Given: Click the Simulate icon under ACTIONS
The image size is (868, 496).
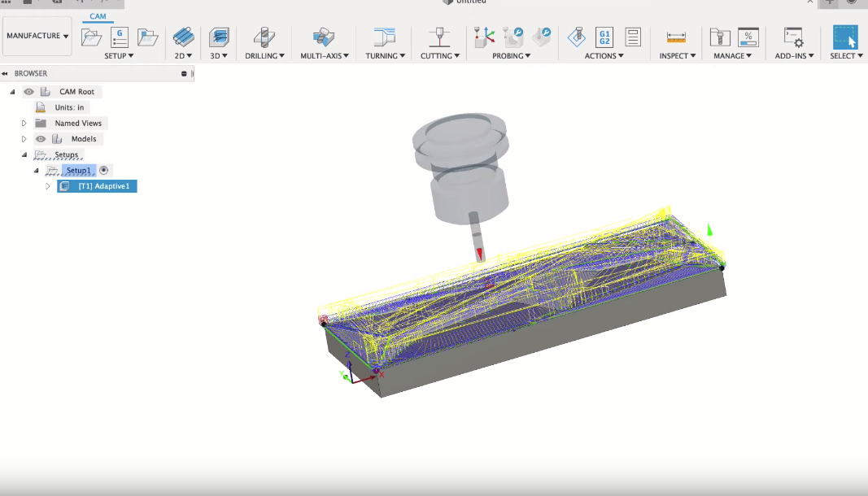Looking at the screenshot, I should pos(577,36).
